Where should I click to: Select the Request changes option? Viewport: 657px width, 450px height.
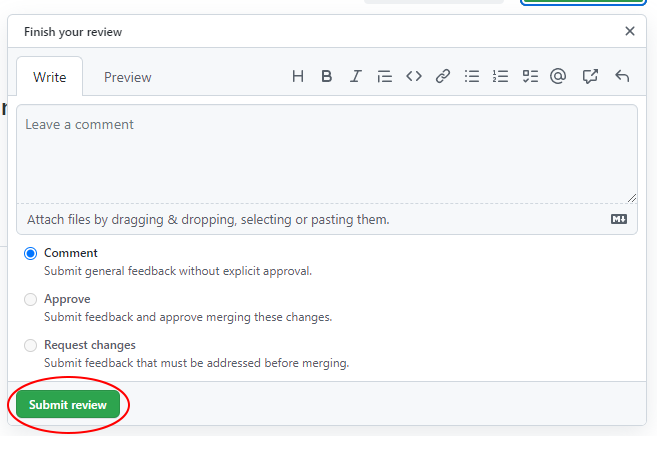(31, 345)
